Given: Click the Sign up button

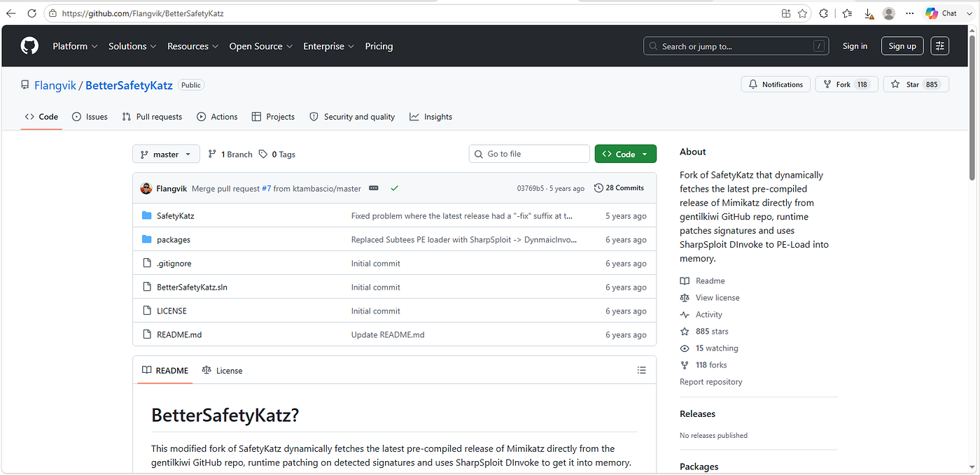Looking at the screenshot, I should point(902,46).
